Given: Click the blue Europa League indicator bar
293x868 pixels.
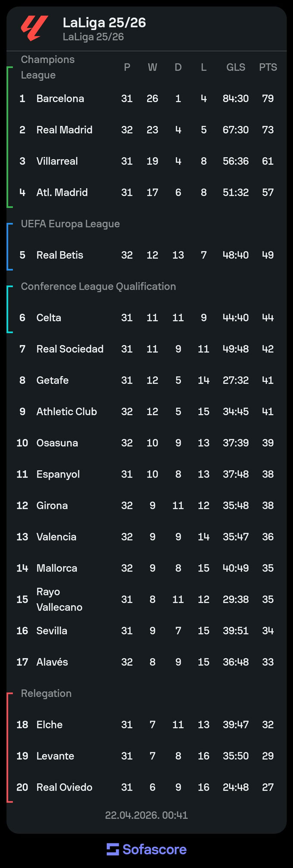Looking at the screenshot, I should click(9, 246).
